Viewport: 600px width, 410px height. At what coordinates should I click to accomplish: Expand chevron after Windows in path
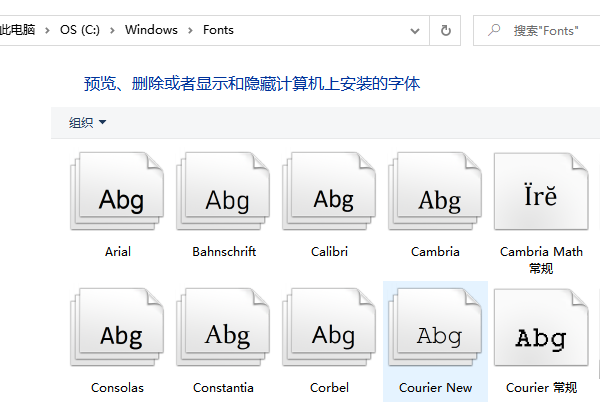190,30
